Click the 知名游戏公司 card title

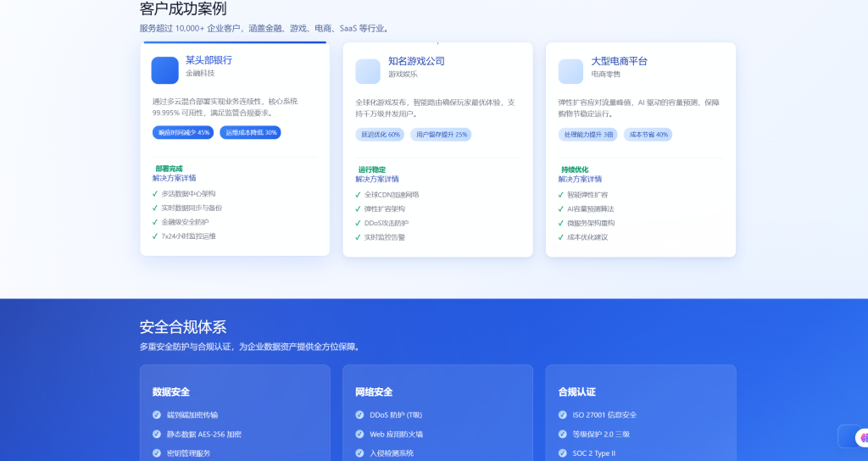pyautogui.click(x=416, y=61)
